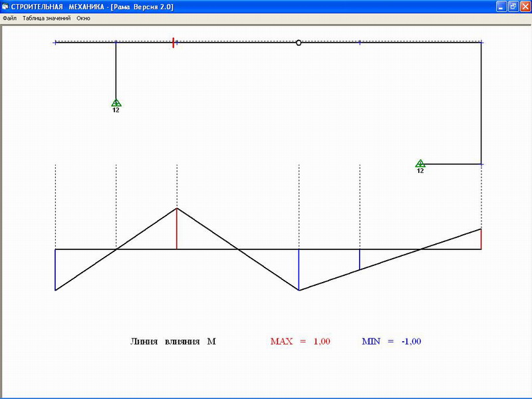
Task: Click the red section marker on the beam
Action: tap(174, 43)
